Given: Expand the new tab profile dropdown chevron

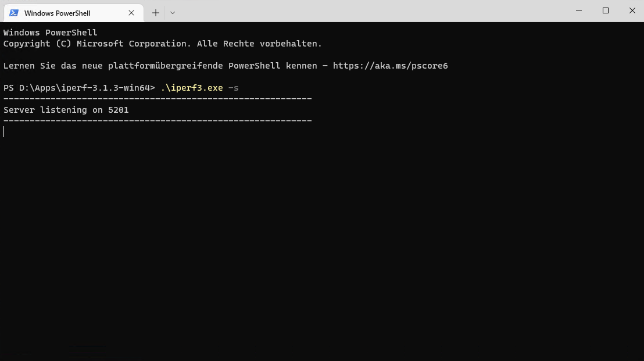Looking at the screenshot, I should [x=173, y=13].
